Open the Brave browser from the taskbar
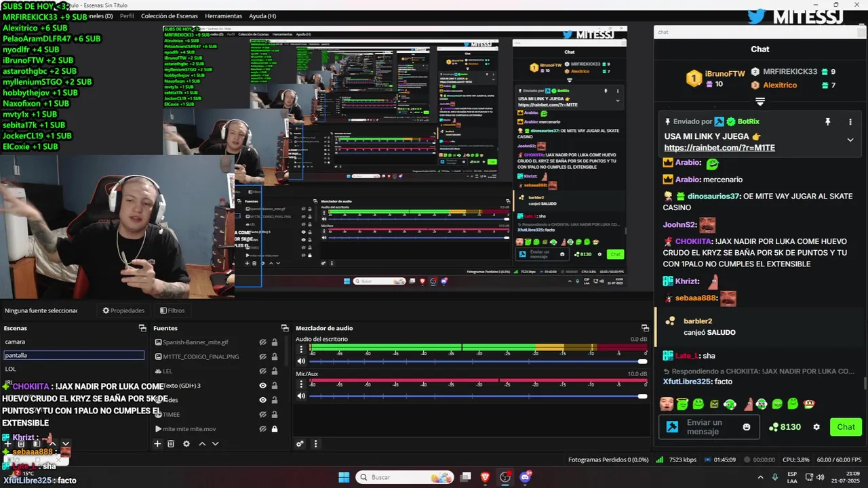This screenshot has width=868, height=488. coord(486,477)
